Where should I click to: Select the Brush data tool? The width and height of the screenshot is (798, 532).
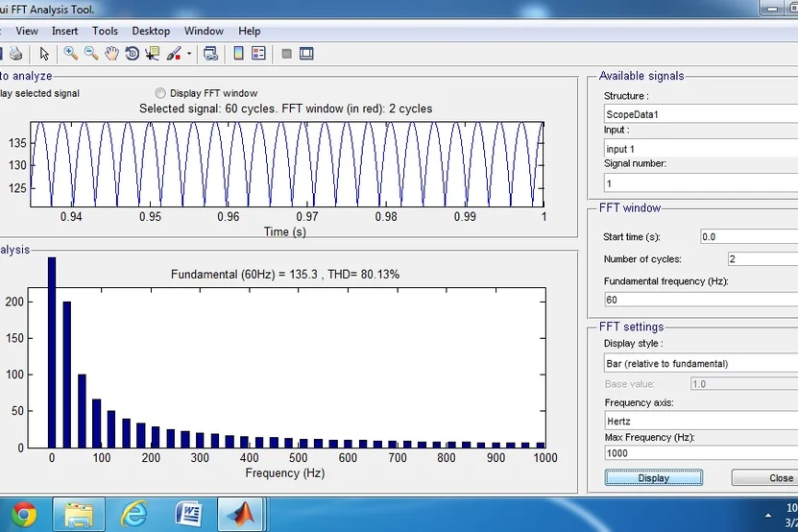[x=173, y=54]
